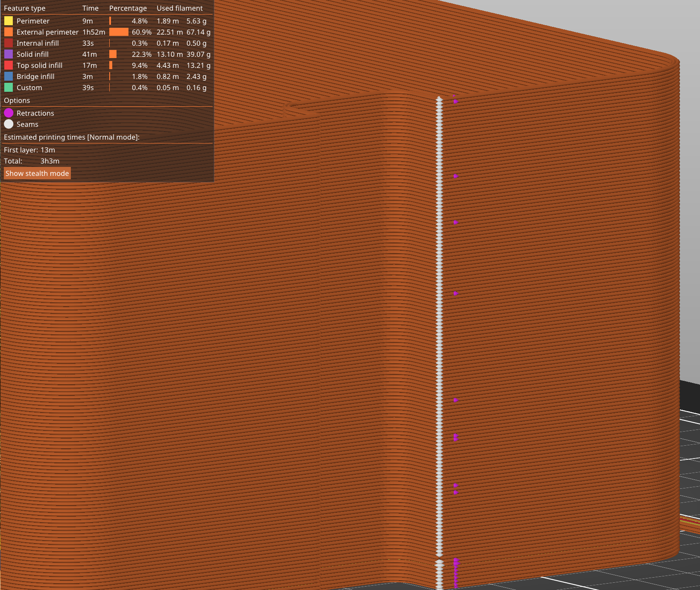The image size is (700, 590).
Task: Click the Total print time value 3h3m
Action: [x=50, y=161]
